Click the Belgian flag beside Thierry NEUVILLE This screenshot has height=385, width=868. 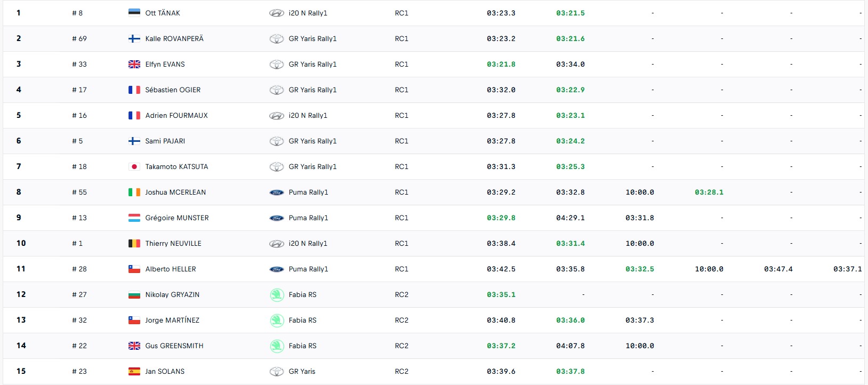[x=134, y=243]
